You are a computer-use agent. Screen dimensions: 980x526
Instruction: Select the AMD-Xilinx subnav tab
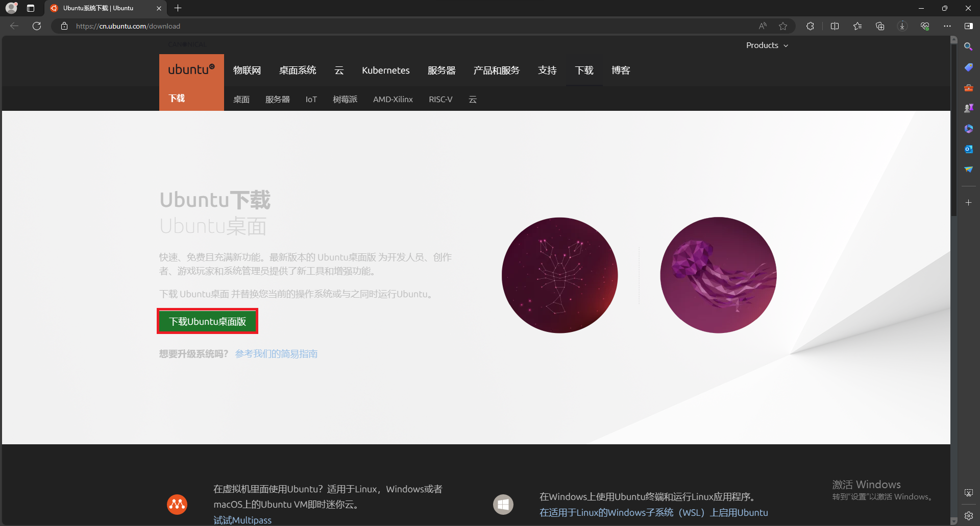393,100
